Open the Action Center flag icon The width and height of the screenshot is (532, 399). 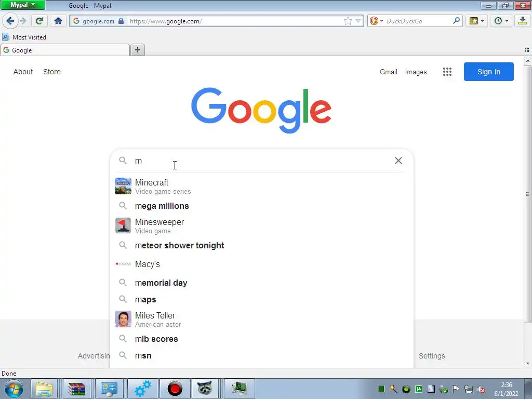click(x=456, y=389)
